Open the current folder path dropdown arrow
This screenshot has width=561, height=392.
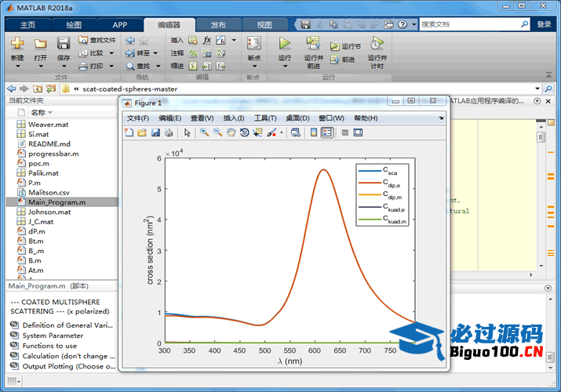pyautogui.click(x=537, y=89)
